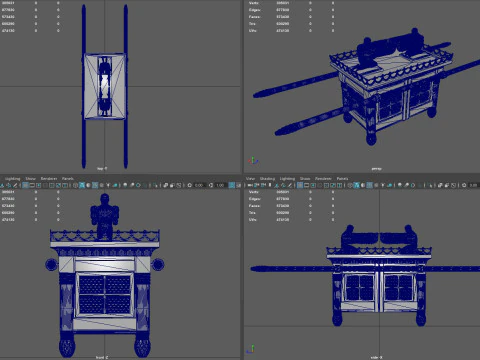The width and height of the screenshot is (480, 360).
Task: Toggle isolate select in front view panel
Action: click(x=156, y=185)
